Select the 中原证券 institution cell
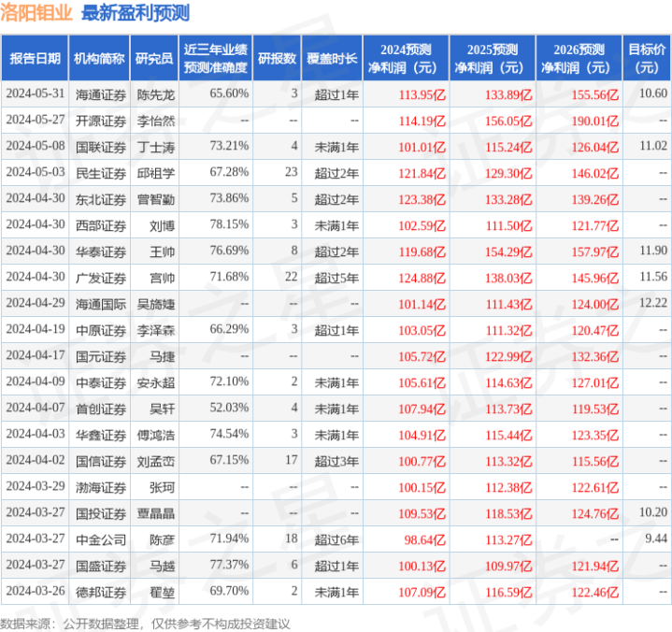Viewport: 672px width, 632px height. pos(101,330)
